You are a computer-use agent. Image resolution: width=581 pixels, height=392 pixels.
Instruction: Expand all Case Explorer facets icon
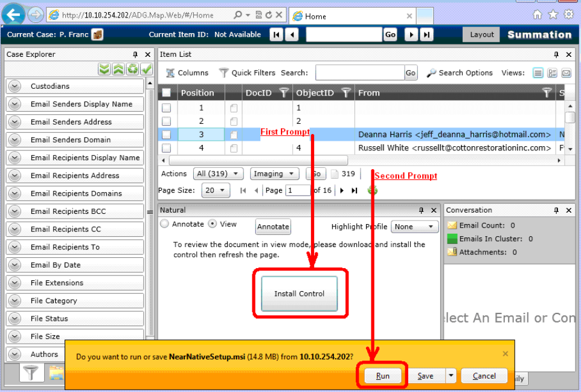tap(104, 69)
